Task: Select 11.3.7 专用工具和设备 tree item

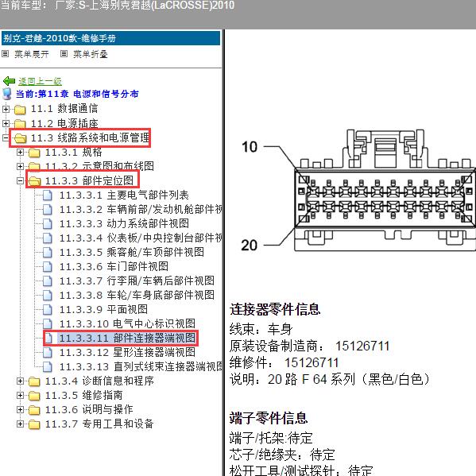Action: 99,424
